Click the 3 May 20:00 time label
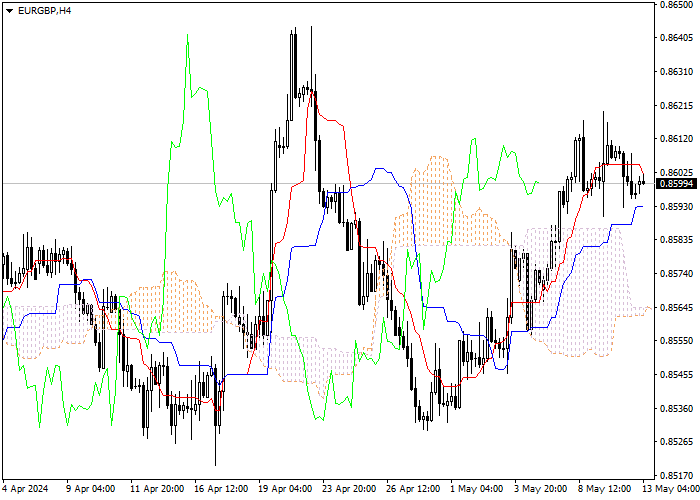This screenshot has width=700, height=500. point(541,489)
